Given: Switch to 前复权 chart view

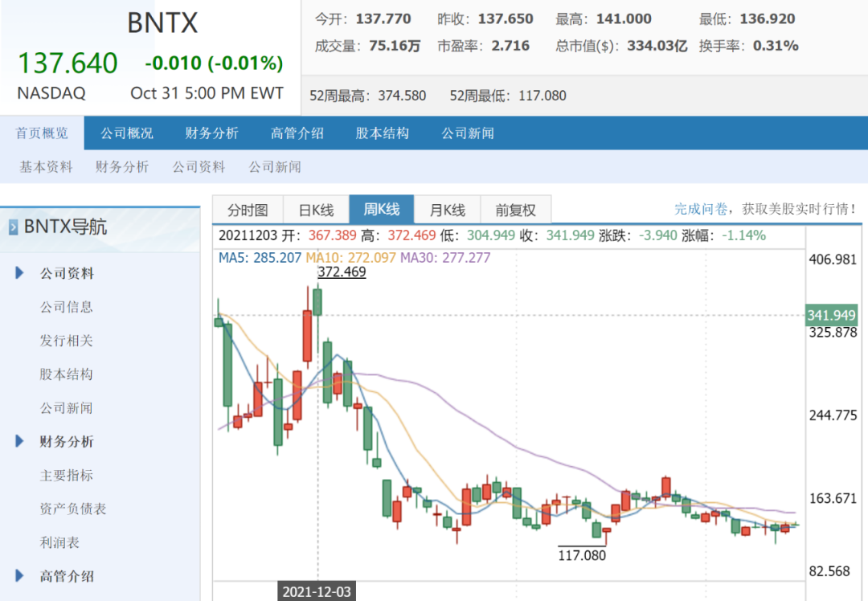Looking at the screenshot, I should (515, 210).
